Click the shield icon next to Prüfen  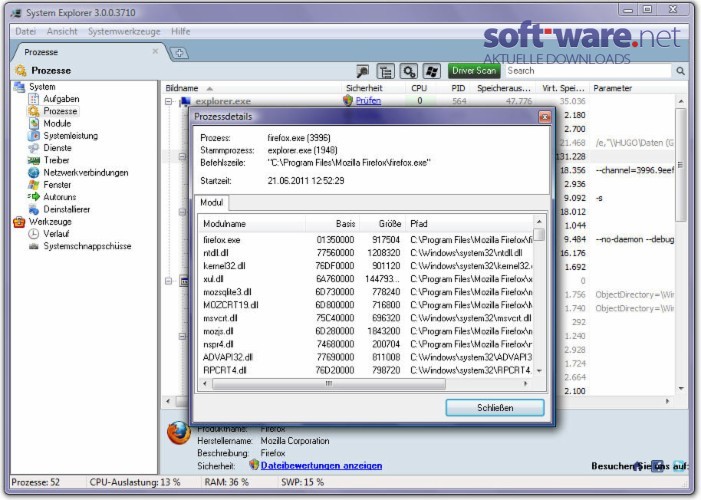[x=348, y=101]
